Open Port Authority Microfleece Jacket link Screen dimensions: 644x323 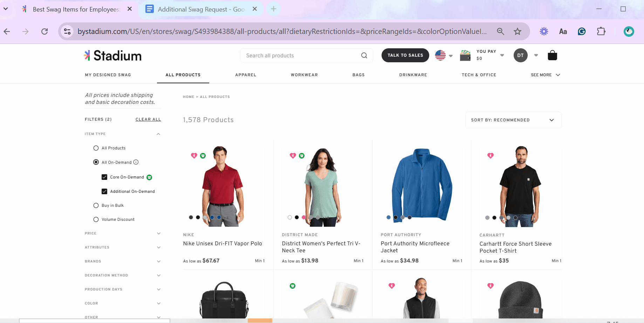415,247
